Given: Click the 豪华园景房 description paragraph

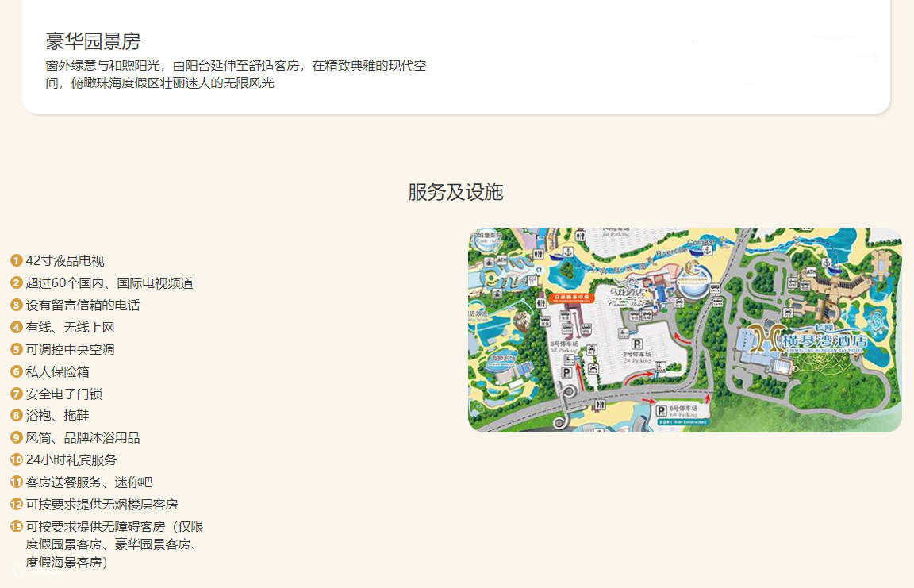Looking at the screenshot, I should click(236, 74).
